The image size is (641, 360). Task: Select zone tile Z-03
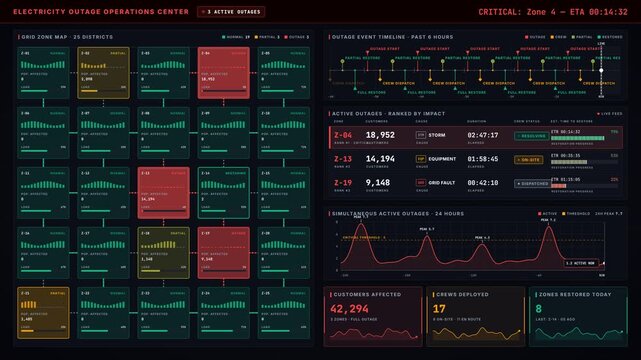click(164, 73)
